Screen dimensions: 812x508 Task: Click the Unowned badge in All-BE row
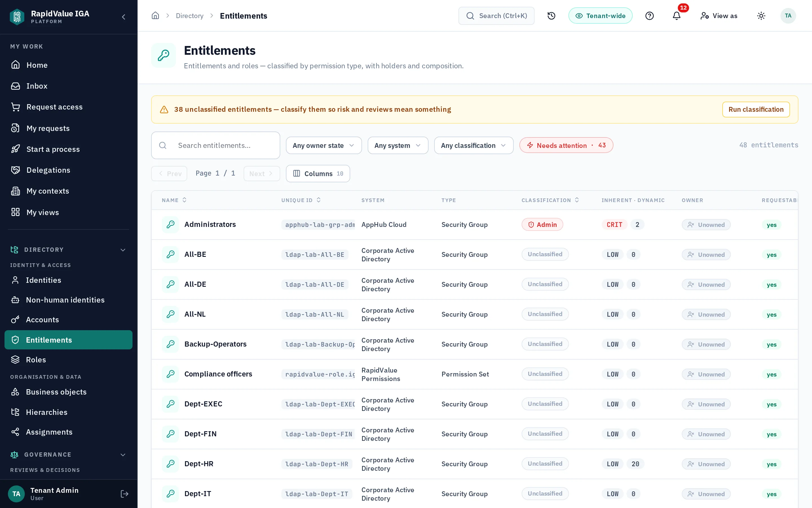pos(706,255)
